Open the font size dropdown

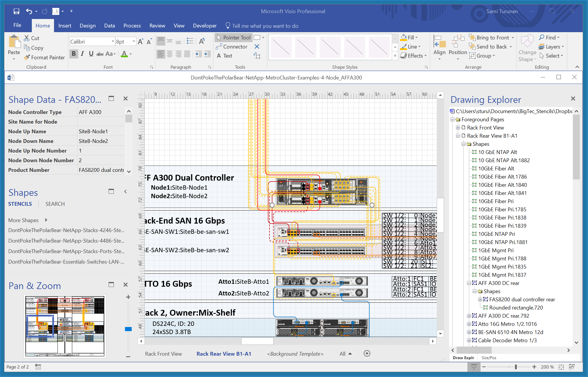133,41
